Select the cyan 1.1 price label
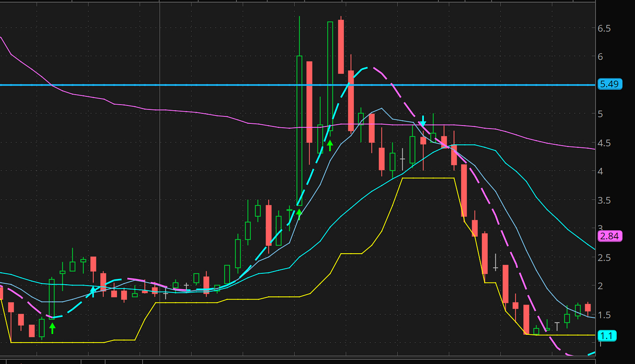The image size is (635, 364). click(606, 336)
